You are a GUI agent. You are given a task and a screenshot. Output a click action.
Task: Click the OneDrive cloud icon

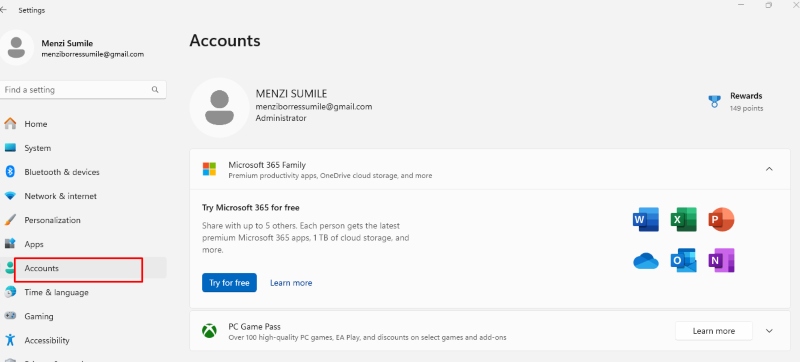click(x=646, y=261)
